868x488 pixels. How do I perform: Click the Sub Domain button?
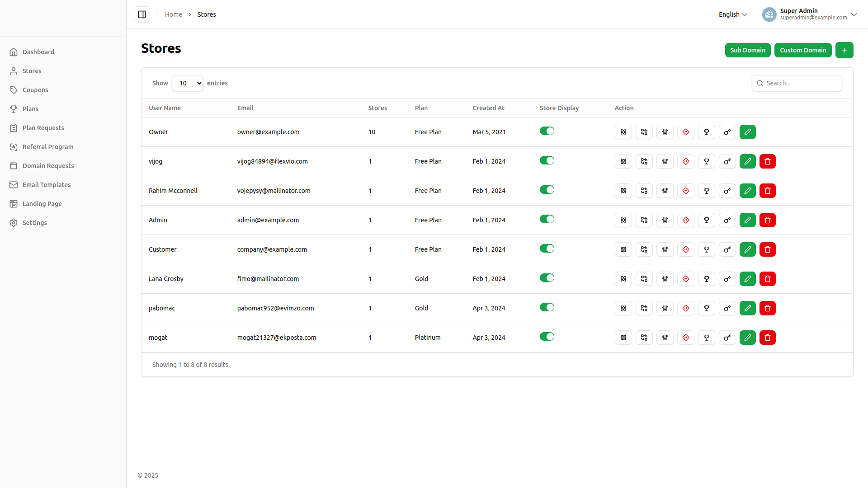(x=747, y=50)
